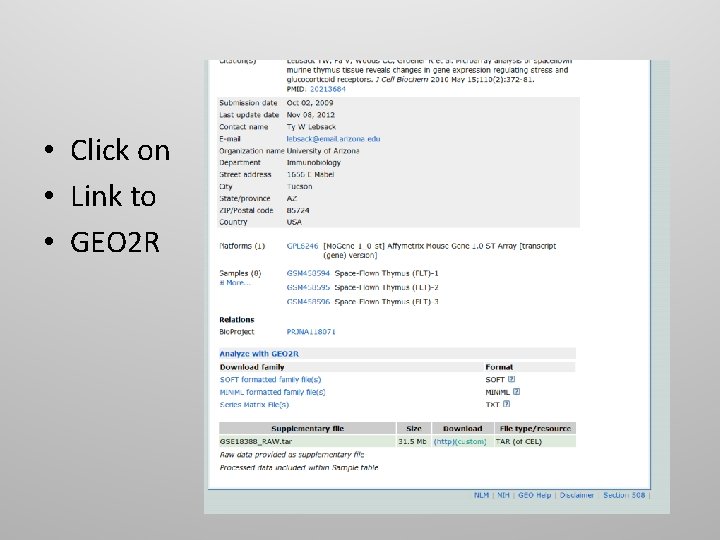Screen dimensions: 720x540
Task: Open BioProject PRJNA118071 link
Action: coord(311,332)
